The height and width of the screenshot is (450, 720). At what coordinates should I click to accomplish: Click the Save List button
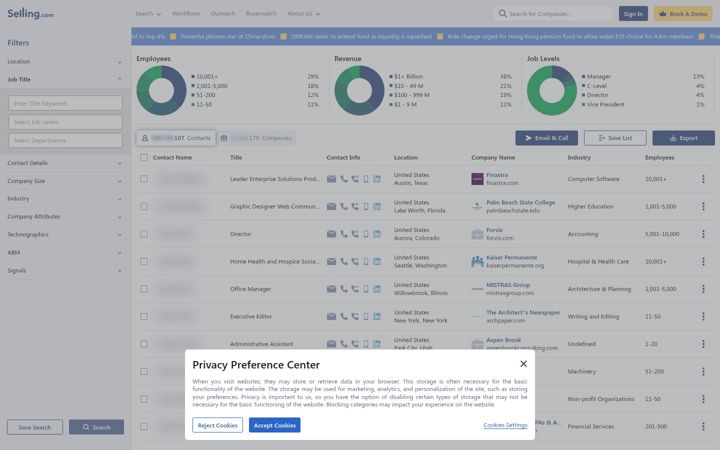(615, 138)
